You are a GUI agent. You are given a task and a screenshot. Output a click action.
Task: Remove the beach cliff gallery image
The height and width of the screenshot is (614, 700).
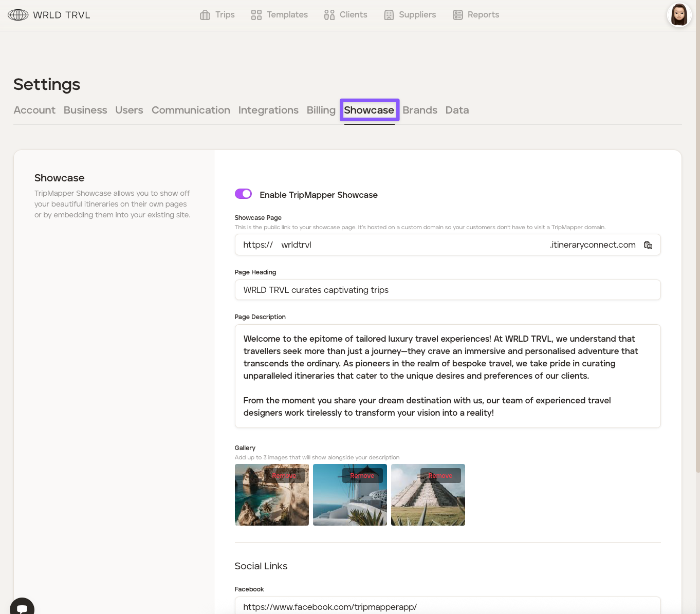point(284,476)
